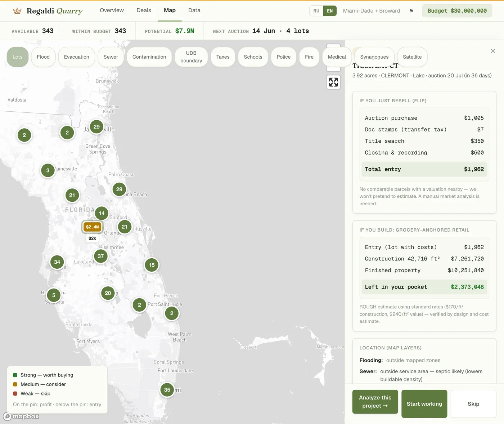Toggle the Flood map layer
504x424 pixels.
pos(43,57)
